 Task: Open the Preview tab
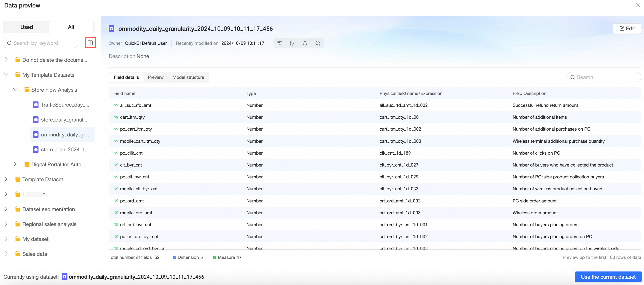[x=155, y=77]
